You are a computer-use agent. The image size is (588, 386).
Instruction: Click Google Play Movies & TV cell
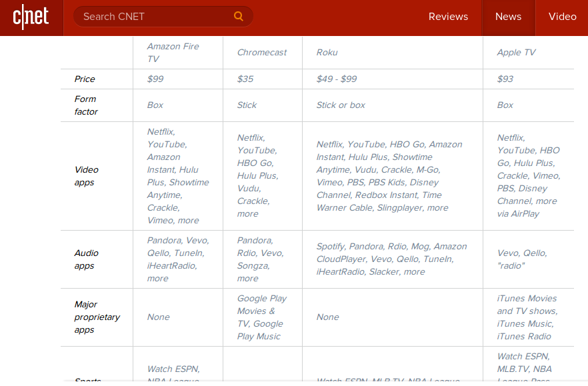(262, 317)
